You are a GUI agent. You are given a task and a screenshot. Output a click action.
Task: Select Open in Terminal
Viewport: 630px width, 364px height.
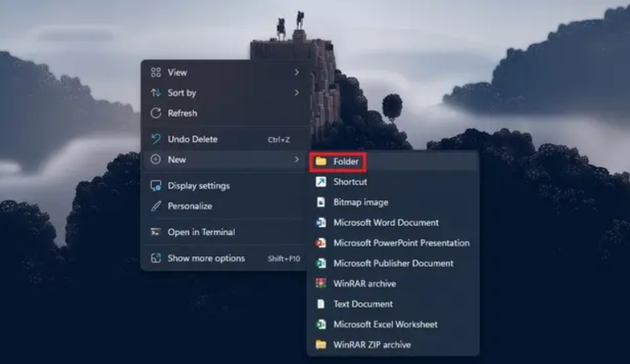(x=225, y=232)
